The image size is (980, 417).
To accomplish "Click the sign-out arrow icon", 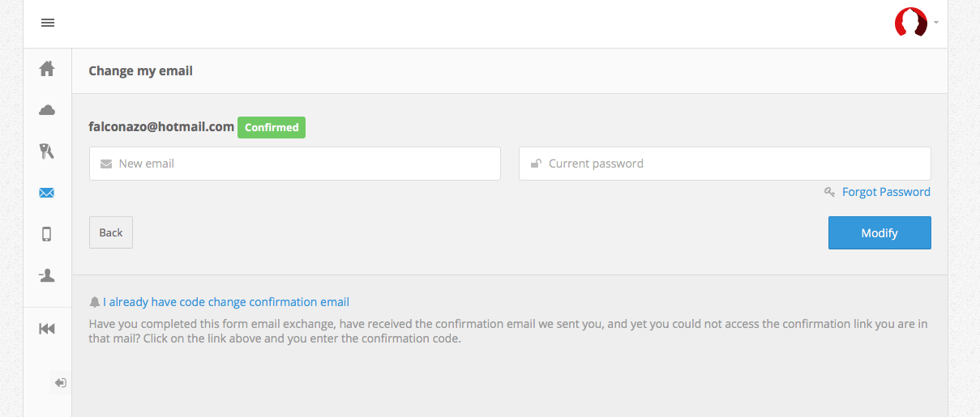I will [60, 382].
